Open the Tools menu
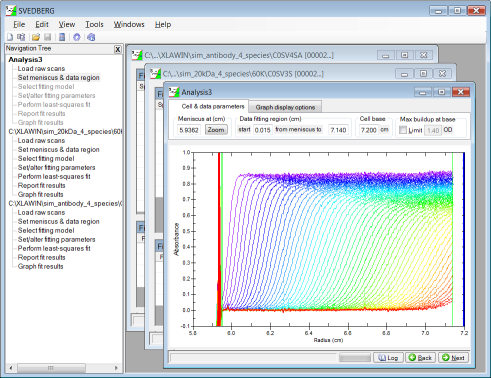 click(94, 24)
